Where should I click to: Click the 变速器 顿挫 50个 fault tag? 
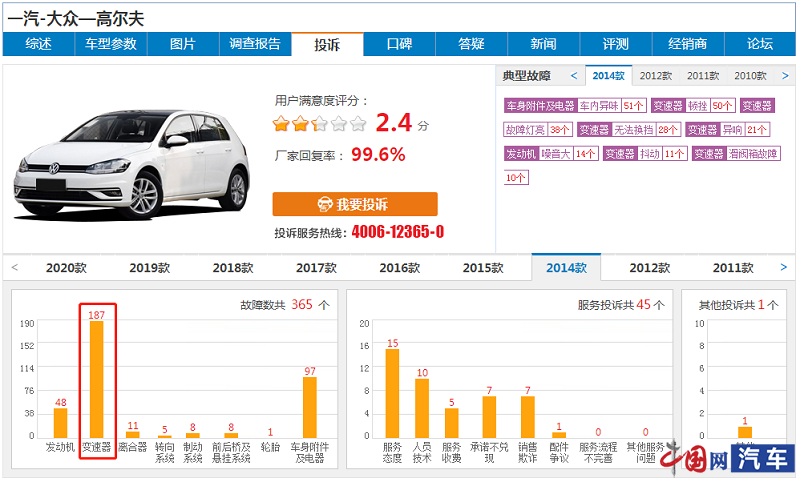[x=693, y=105]
